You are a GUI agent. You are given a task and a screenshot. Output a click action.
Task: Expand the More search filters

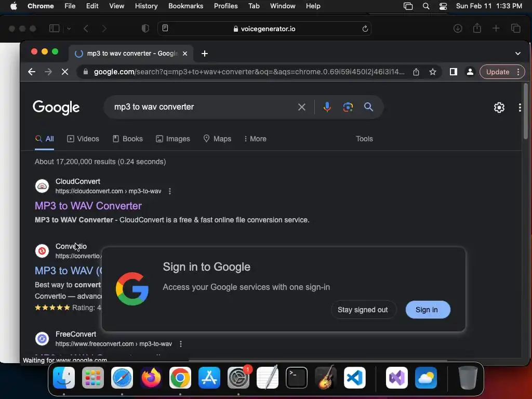point(255,139)
